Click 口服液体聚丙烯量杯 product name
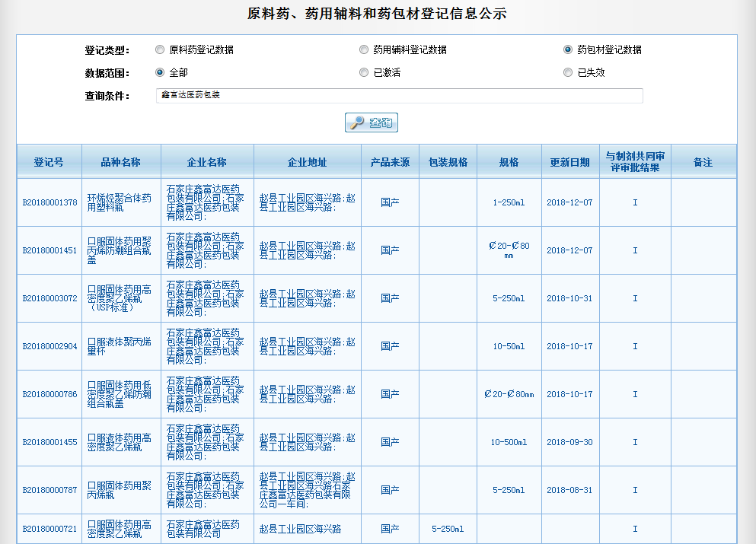 [x=120, y=346]
